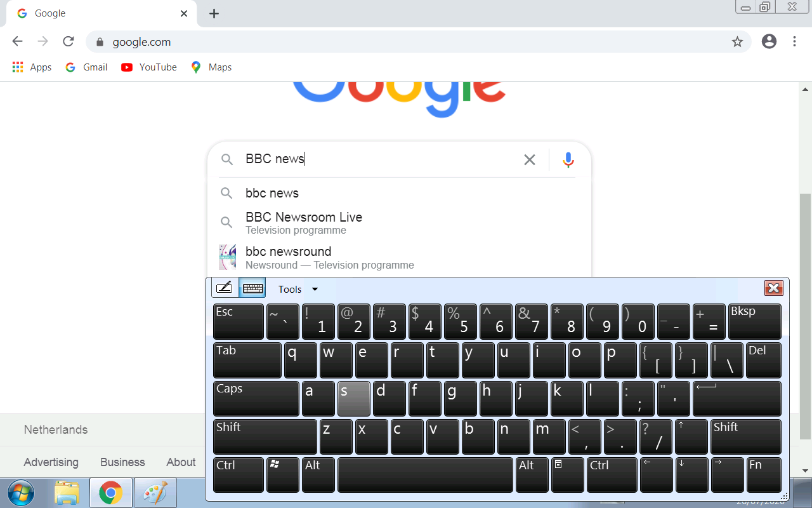This screenshot has width=812, height=508.
Task: Switch to on-screen keyboard mode
Action: 252,288
